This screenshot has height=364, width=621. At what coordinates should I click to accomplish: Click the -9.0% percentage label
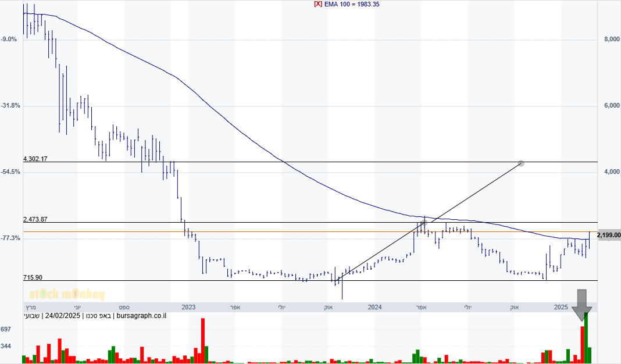click(9, 39)
